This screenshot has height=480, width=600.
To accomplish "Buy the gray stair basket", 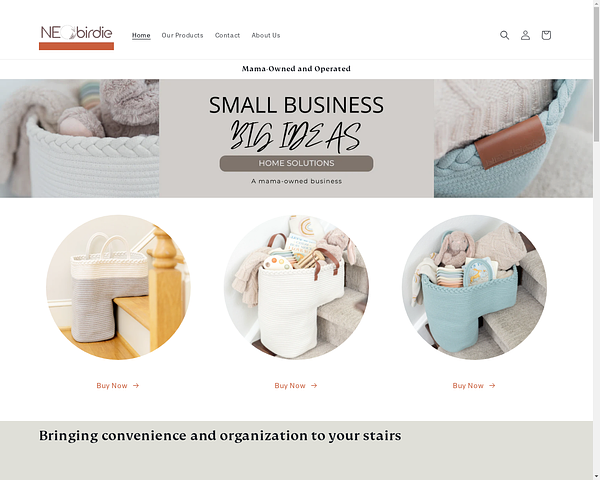I will (118, 385).
